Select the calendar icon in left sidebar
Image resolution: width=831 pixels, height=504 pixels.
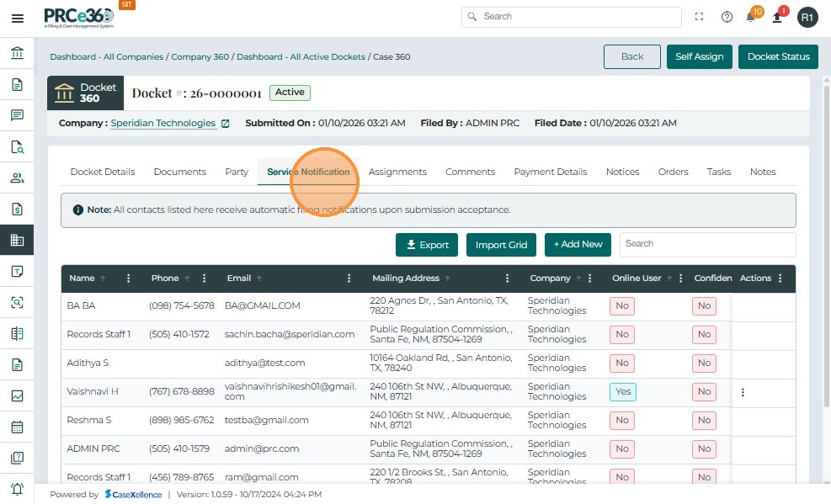(17, 427)
